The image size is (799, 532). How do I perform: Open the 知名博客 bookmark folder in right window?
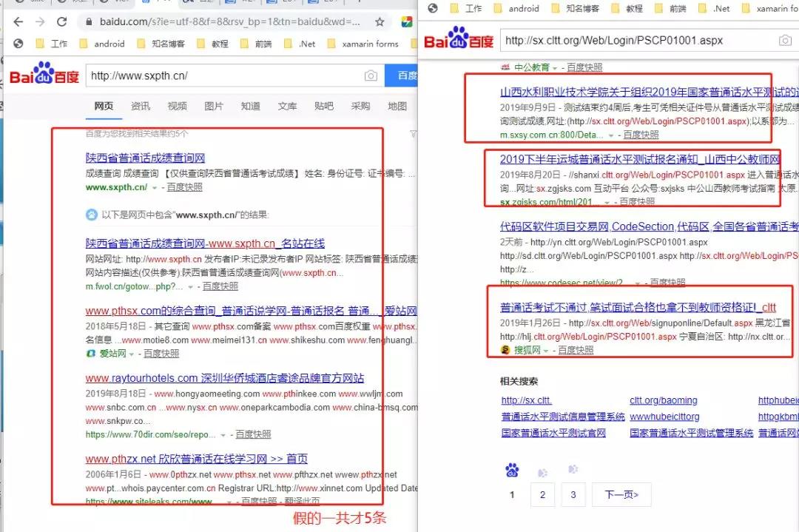[x=576, y=8]
